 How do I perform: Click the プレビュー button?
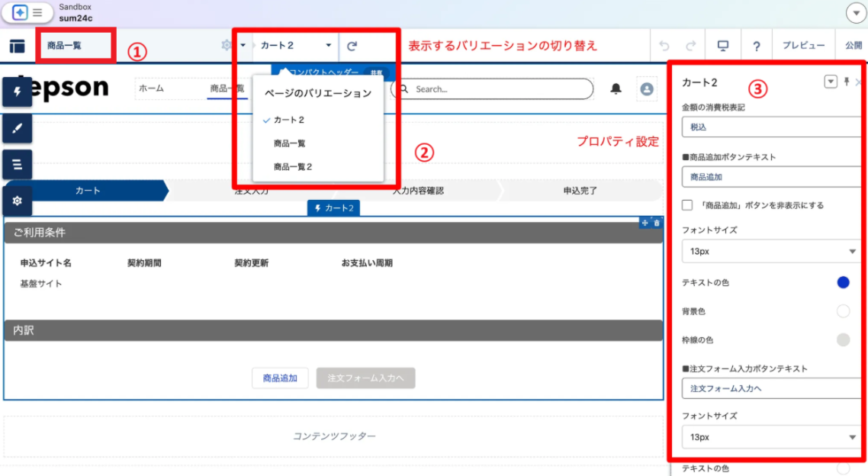point(803,46)
